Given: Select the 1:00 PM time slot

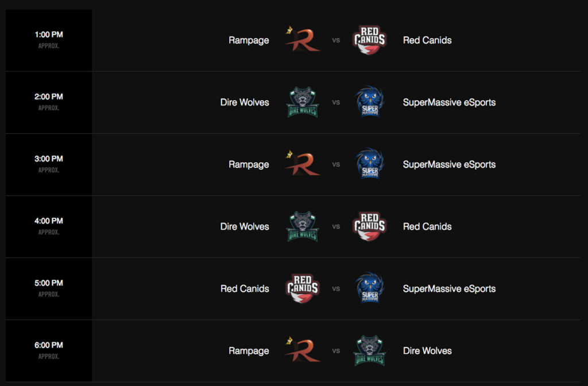Looking at the screenshot, I should (49, 40).
